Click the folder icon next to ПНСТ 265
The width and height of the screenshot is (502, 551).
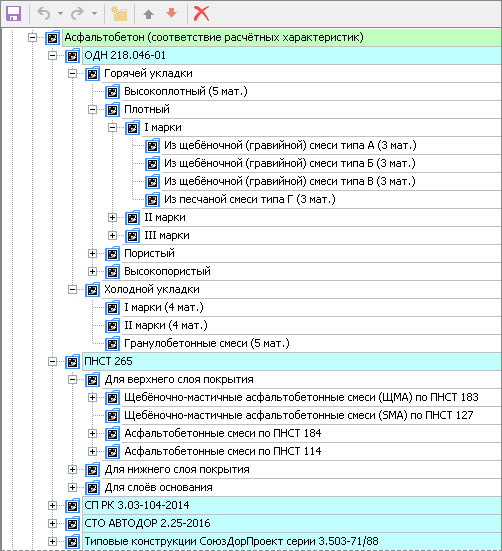(73, 361)
